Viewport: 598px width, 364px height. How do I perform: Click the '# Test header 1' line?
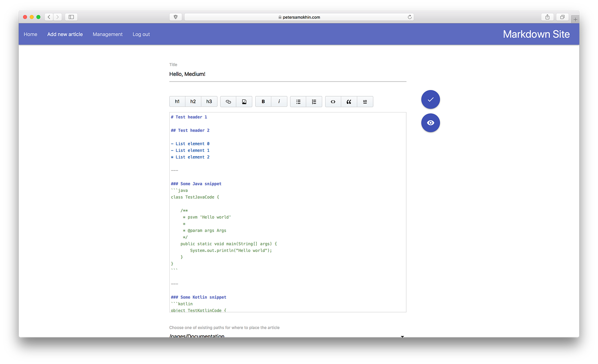tap(189, 117)
